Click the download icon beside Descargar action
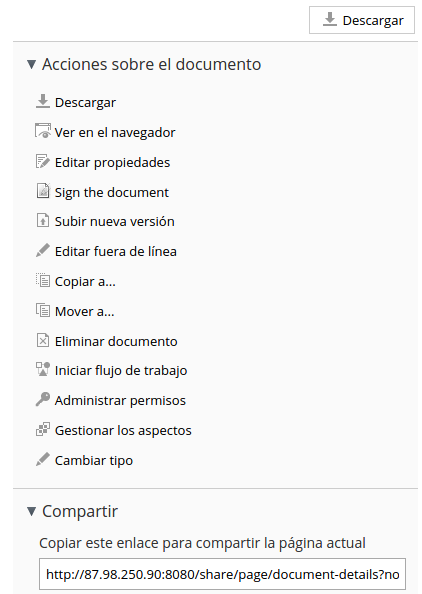This screenshot has width=422, height=594. point(43,102)
